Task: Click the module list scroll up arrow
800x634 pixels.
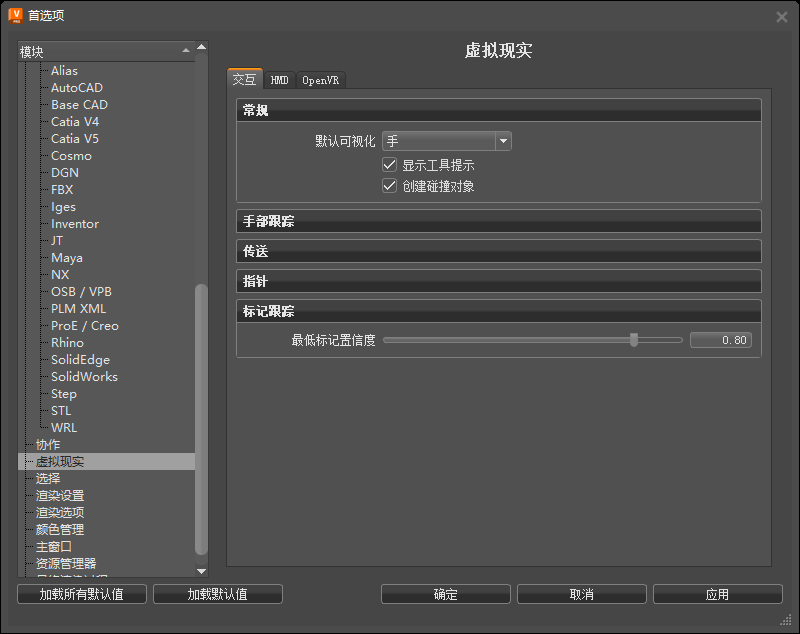Action: point(202,47)
